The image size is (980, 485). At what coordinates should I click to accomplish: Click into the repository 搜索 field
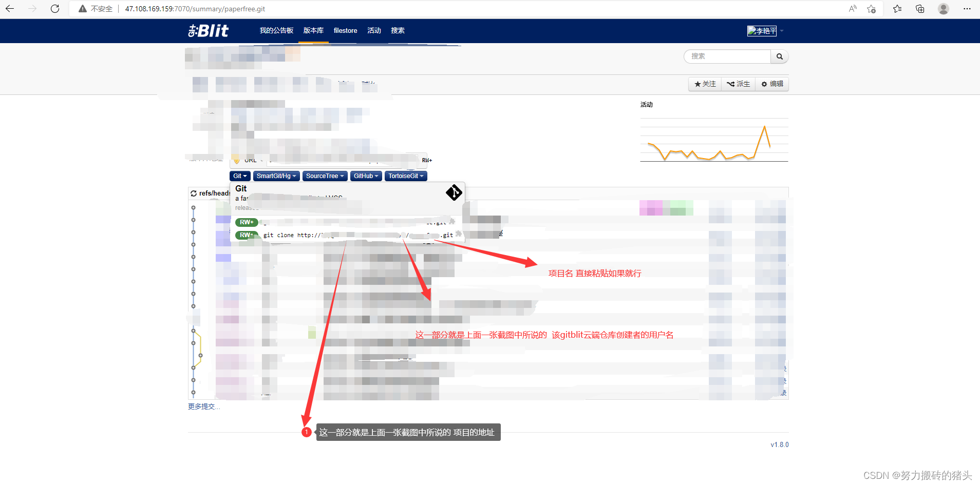pos(728,56)
